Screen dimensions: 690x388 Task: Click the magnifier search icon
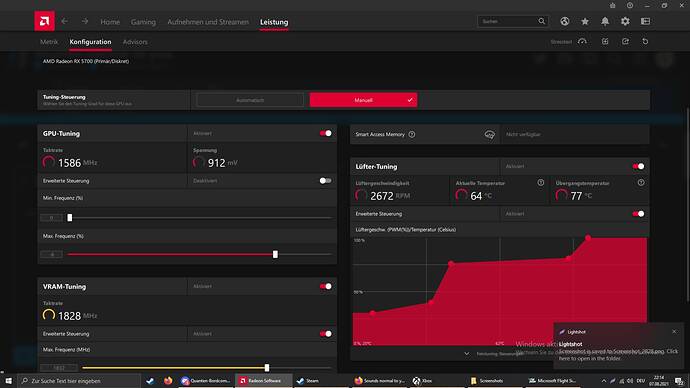pos(542,21)
